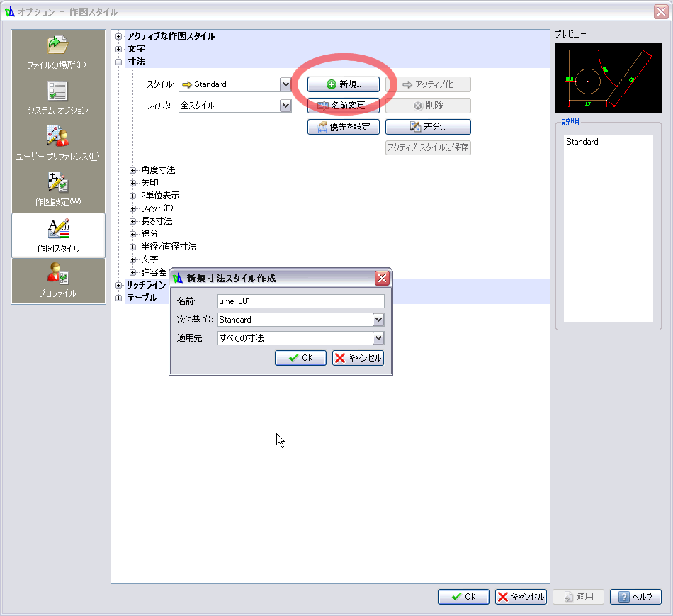Expand the 線分 node

click(x=133, y=234)
